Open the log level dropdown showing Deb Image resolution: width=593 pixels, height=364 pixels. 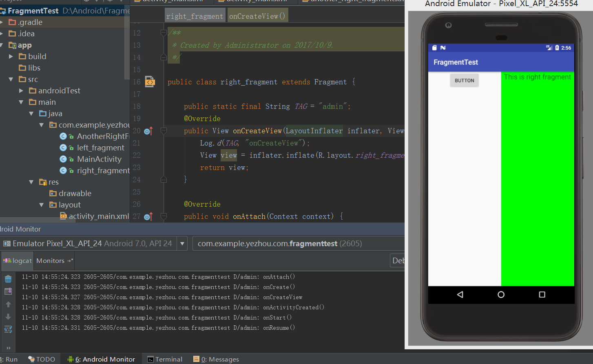[x=397, y=260]
